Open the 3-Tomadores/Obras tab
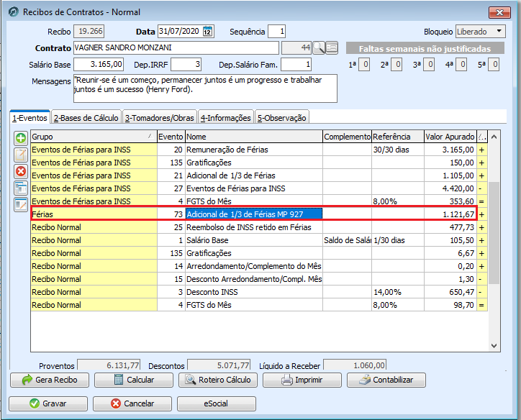Screen dimensions: 521x420 [x=160, y=118]
